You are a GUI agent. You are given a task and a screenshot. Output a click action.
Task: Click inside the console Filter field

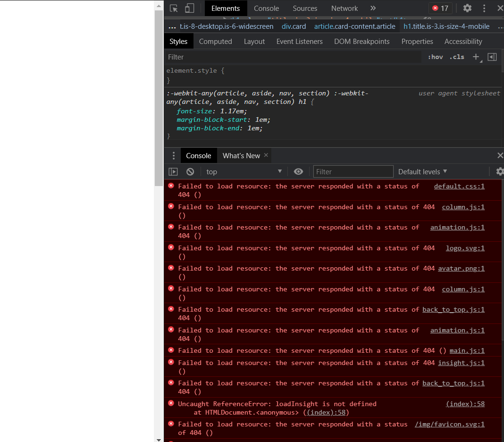353,171
